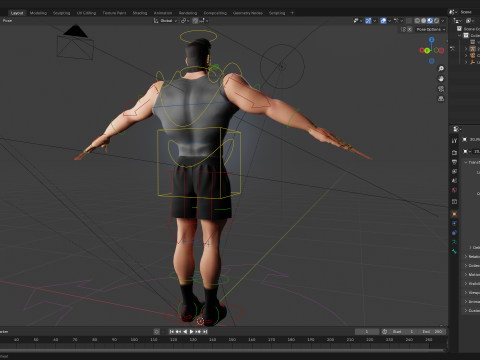Open the World properties tab
Screen dimensions: 480x360
[x=454, y=190]
